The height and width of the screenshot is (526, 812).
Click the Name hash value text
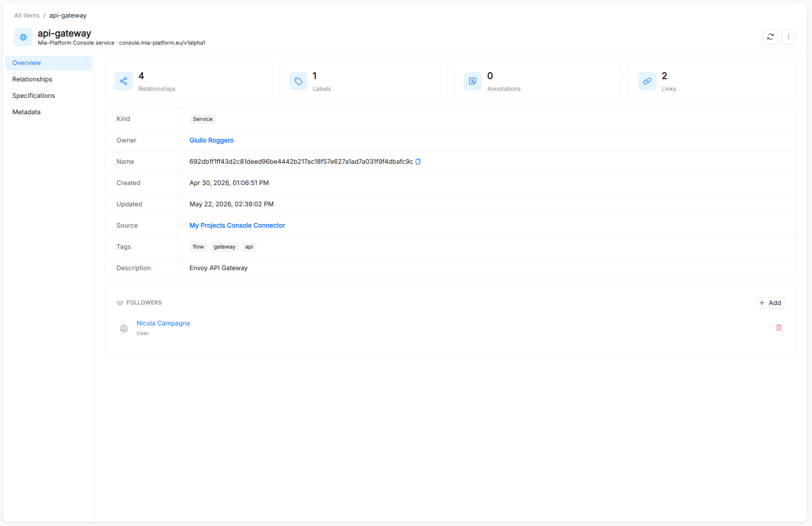pos(301,161)
